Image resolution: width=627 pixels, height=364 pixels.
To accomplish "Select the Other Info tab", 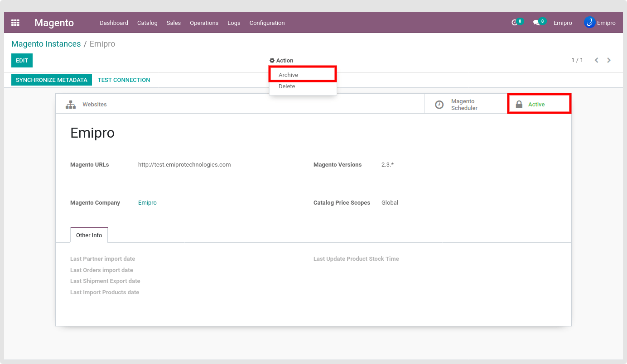I will [x=89, y=235].
